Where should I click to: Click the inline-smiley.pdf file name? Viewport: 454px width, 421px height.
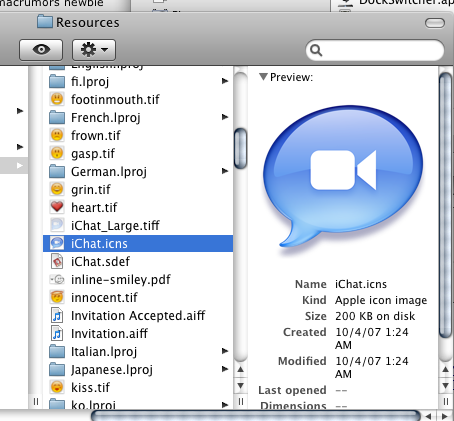click(121, 280)
